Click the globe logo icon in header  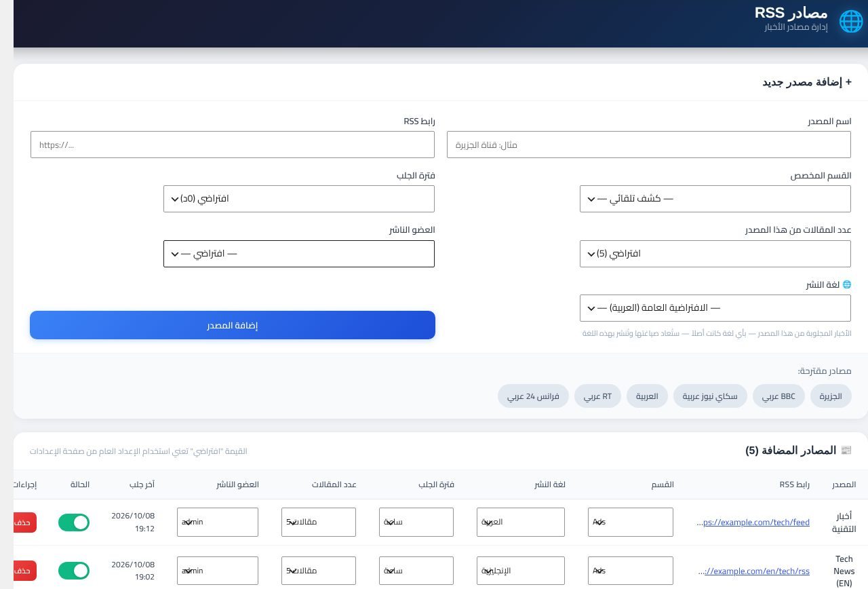point(851,21)
